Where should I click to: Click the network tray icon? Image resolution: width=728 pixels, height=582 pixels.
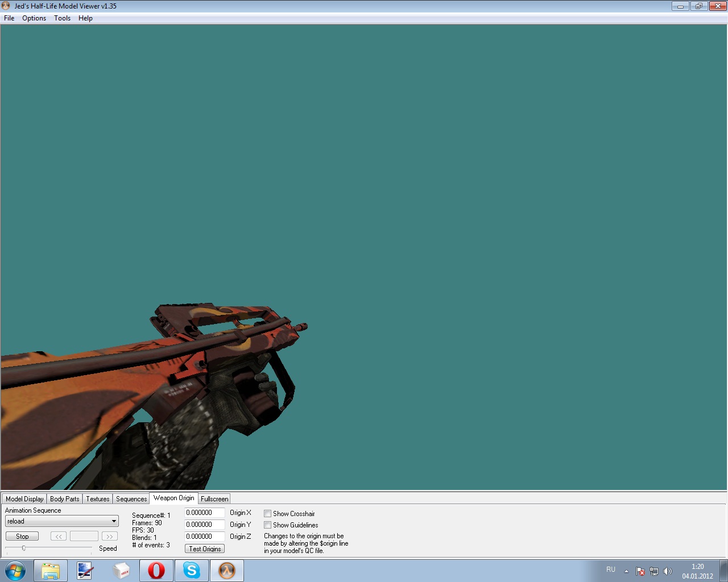pos(654,571)
